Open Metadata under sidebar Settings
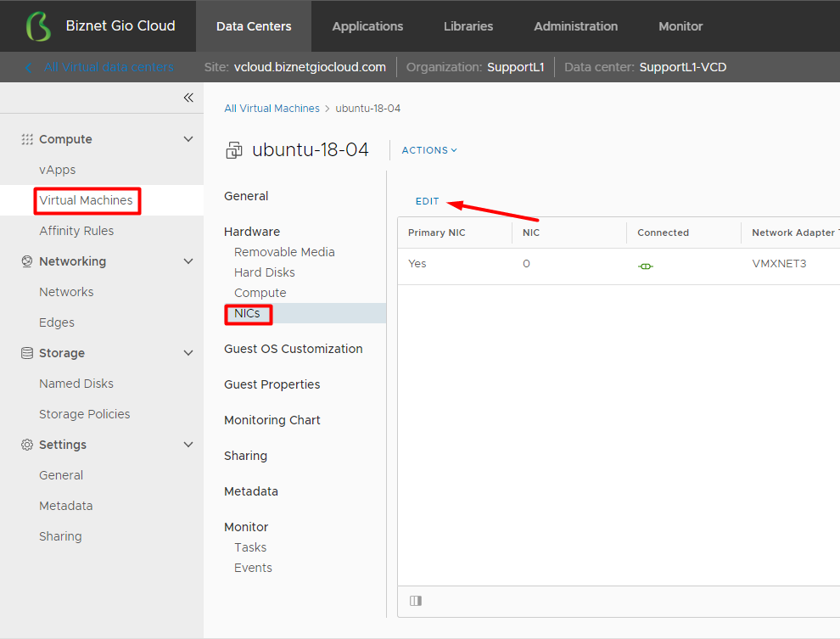The image size is (840, 639). coord(65,506)
